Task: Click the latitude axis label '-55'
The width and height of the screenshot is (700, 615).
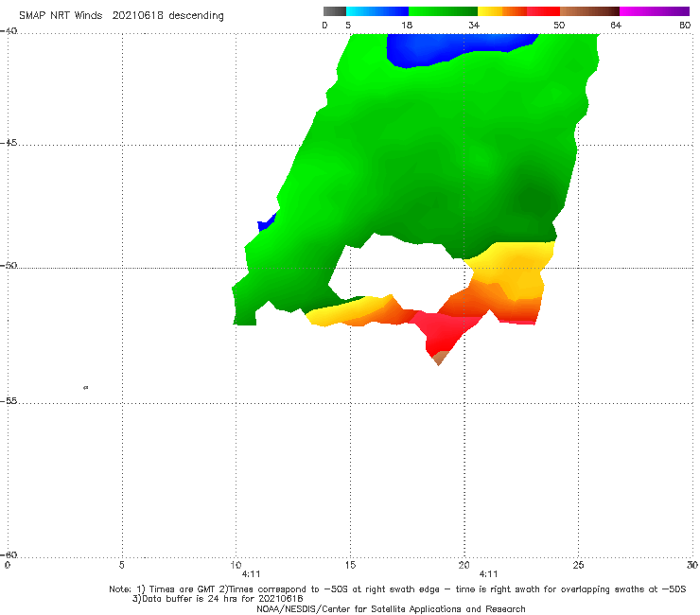Action: click(9, 401)
